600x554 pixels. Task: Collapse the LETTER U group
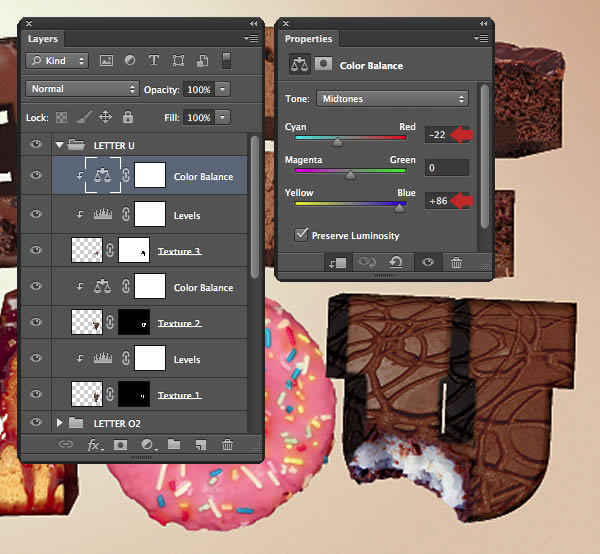coord(59,145)
